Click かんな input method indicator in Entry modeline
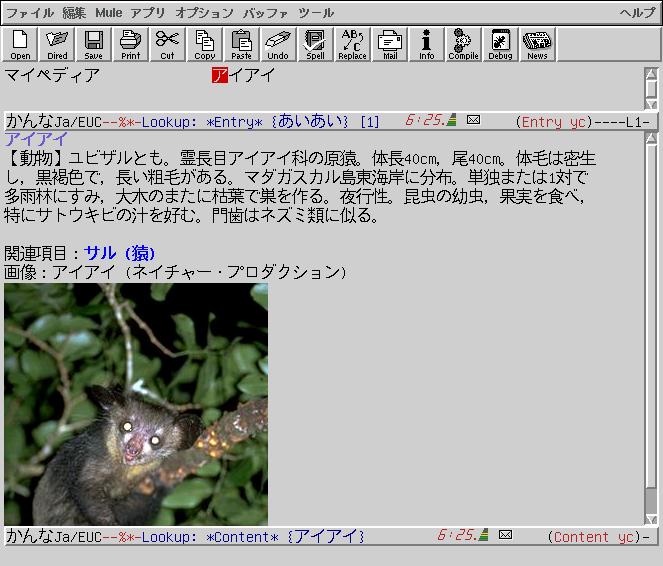 29,121
